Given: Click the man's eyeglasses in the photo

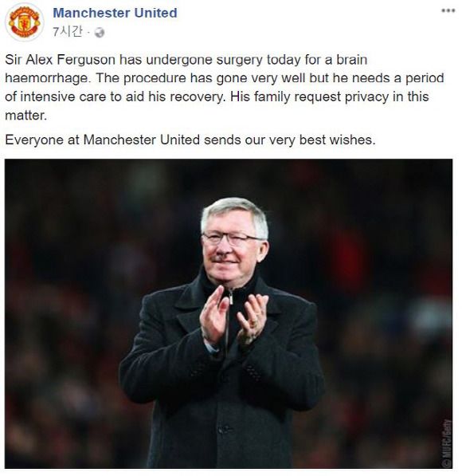Looking at the screenshot, I should click(233, 238).
